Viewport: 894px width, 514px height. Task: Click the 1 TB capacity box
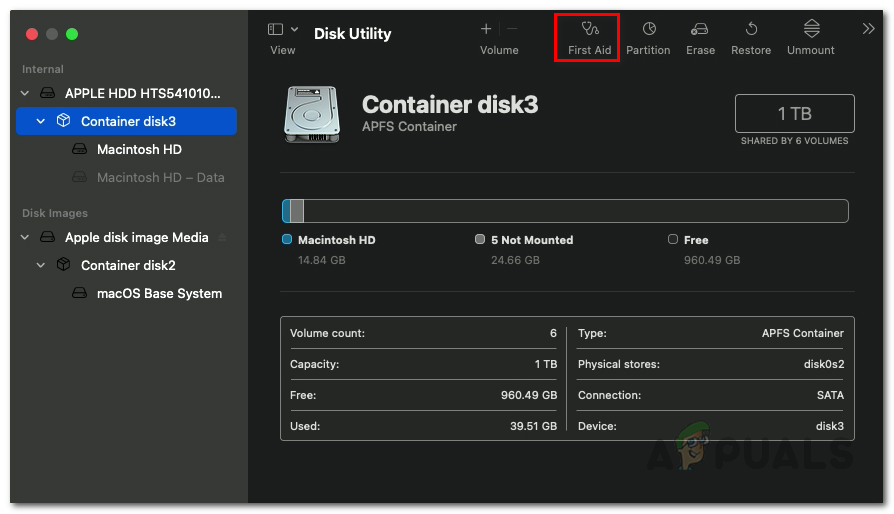click(x=794, y=114)
